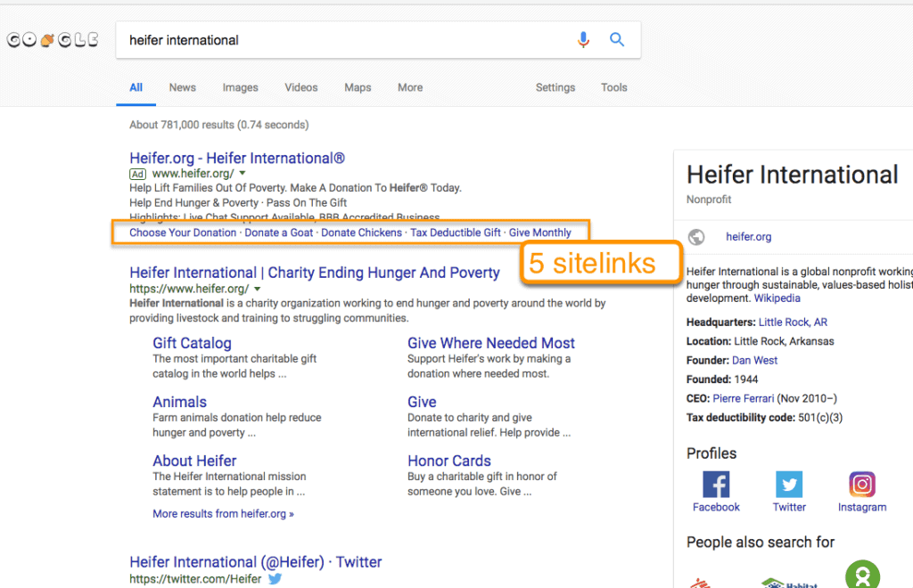Open the green circular organization thumbnail
913x588 pixels.
(x=862, y=575)
